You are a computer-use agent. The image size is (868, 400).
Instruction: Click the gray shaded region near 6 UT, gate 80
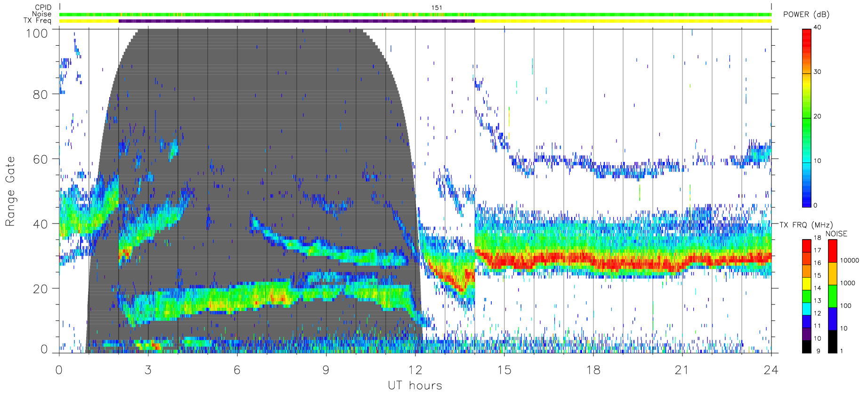(x=237, y=94)
